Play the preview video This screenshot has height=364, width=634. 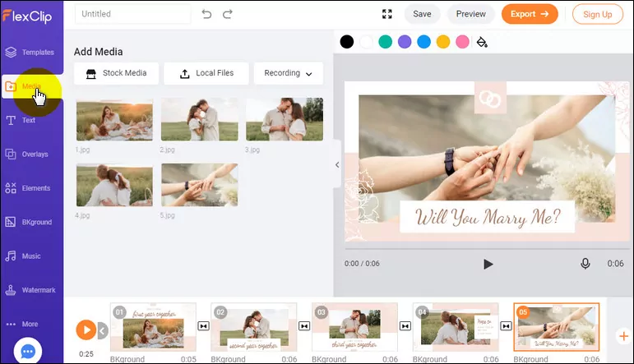(488, 265)
